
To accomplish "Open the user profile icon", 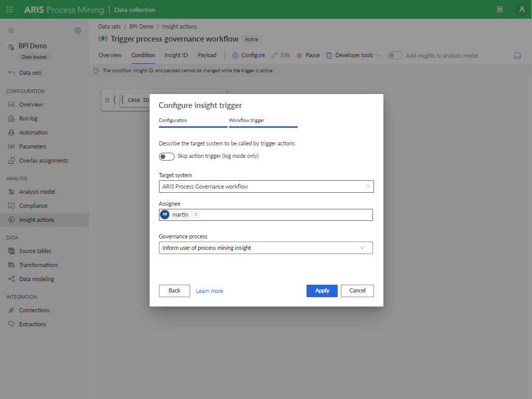I will coord(522,9).
